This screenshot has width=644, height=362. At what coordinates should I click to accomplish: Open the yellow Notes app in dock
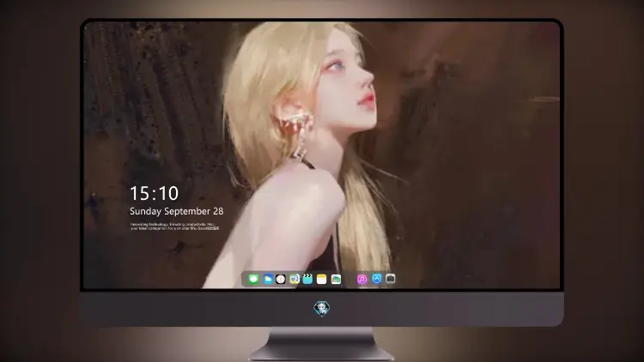[322, 279]
